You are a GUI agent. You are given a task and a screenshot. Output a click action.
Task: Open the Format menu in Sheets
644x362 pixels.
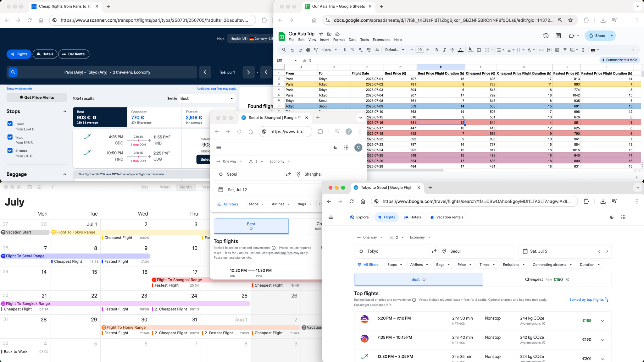[x=339, y=40]
